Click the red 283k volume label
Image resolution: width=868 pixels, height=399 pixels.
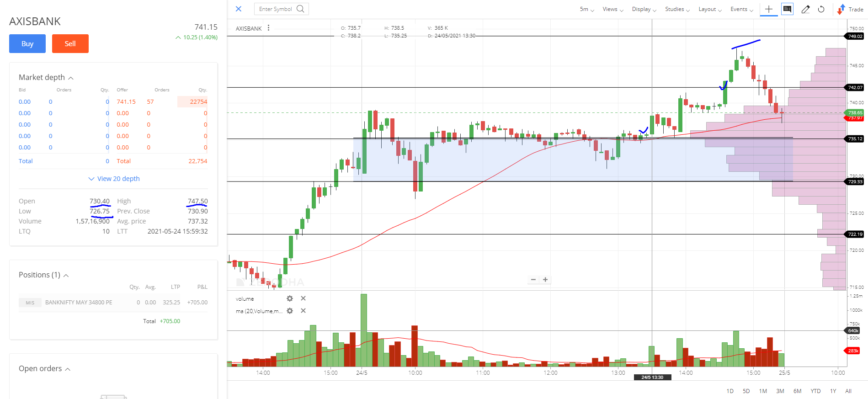(852, 351)
